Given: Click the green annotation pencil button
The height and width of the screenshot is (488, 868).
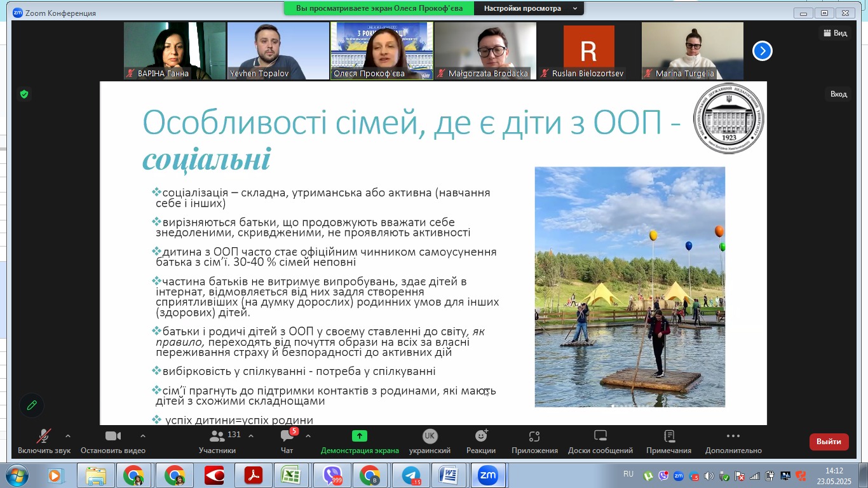Looking at the screenshot, I should (32, 405).
